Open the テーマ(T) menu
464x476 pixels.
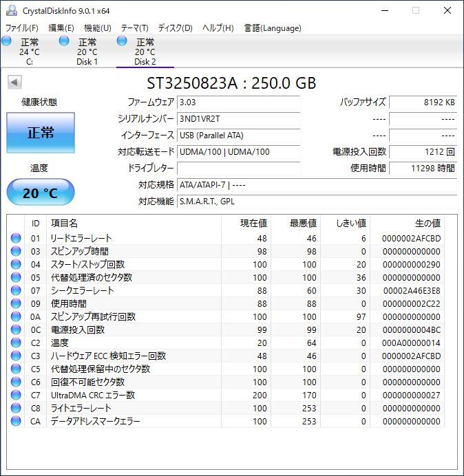click(x=135, y=28)
